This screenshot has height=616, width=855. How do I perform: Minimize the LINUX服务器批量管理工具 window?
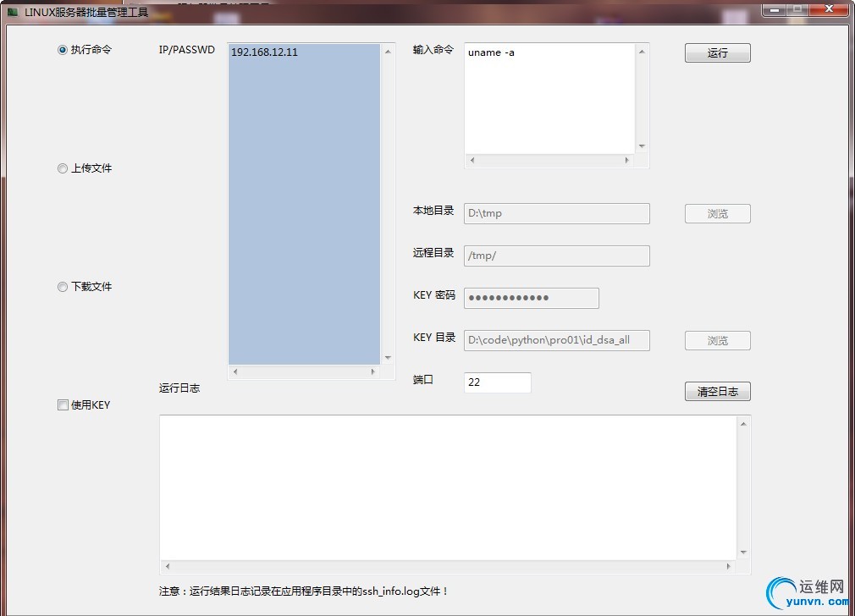775,9
